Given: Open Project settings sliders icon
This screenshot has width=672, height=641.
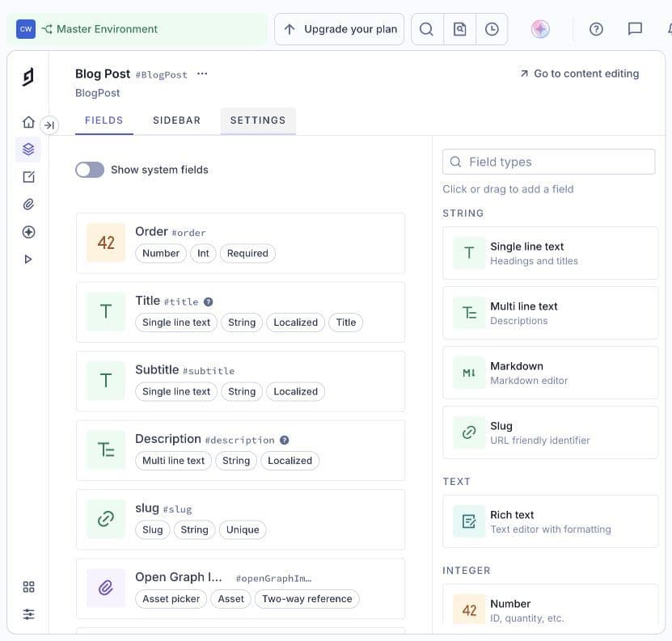Looking at the screenshot, I should [x=28, y=614].
